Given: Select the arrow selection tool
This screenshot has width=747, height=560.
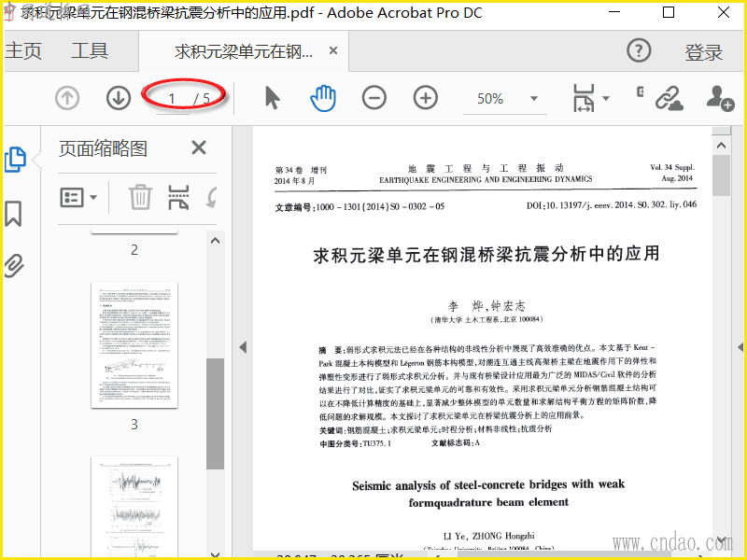Looking at the screenshot, I should point(272,98).
